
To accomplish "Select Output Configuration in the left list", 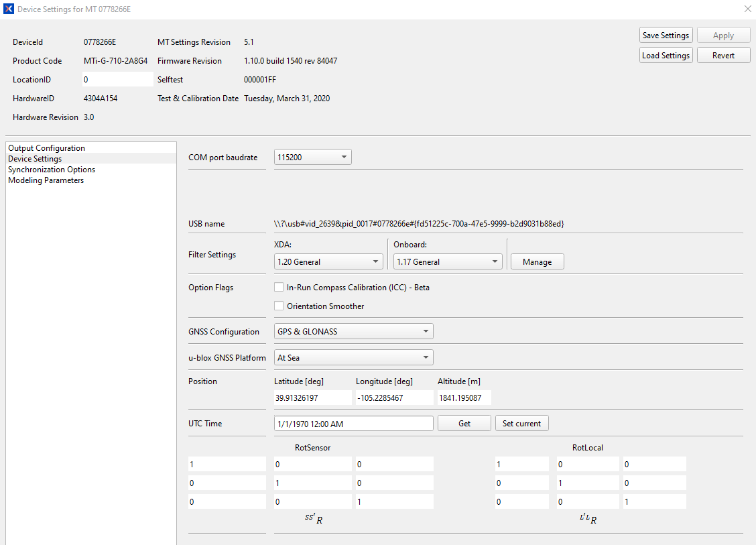I will pos(47,147).
